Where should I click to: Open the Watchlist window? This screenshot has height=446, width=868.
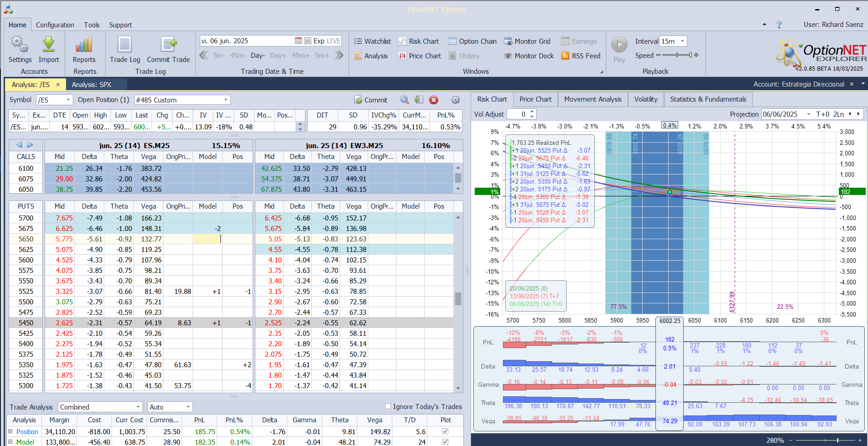pyautogui.click(x=373, y=41)
